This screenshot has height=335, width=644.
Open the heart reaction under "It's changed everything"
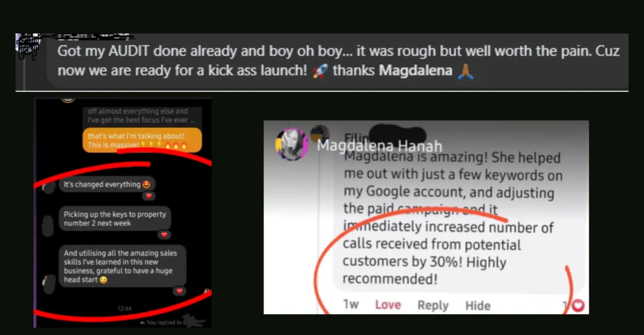click(149, 196)
